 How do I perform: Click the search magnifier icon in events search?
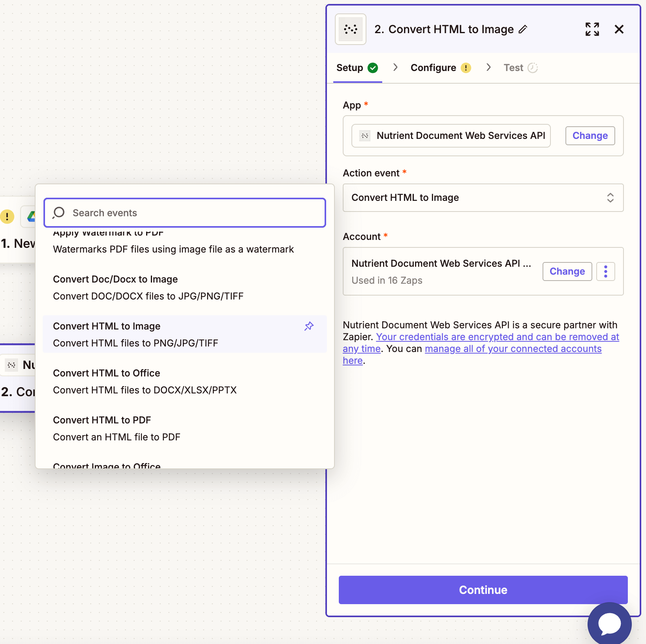coord(58,213)
